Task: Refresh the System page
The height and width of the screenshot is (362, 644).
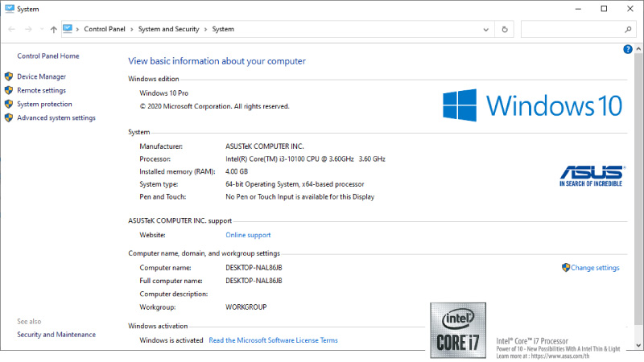Action: coord(505,29)
